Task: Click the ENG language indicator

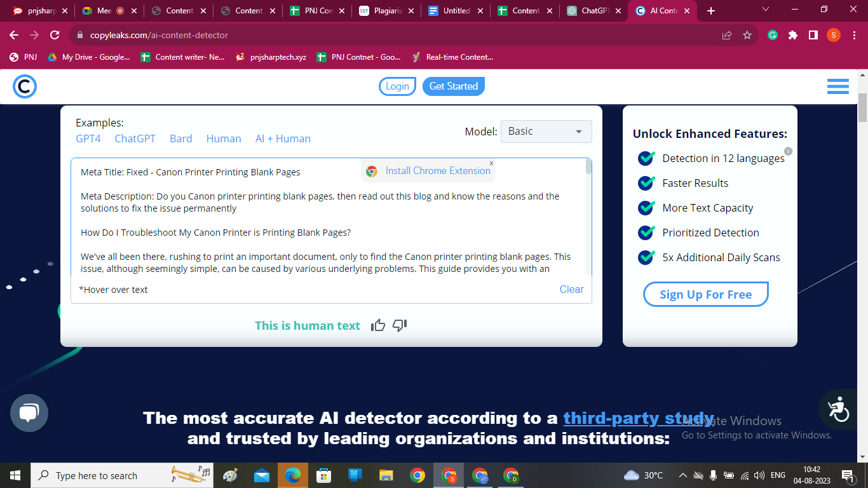Action: click(x=778, y=475)
